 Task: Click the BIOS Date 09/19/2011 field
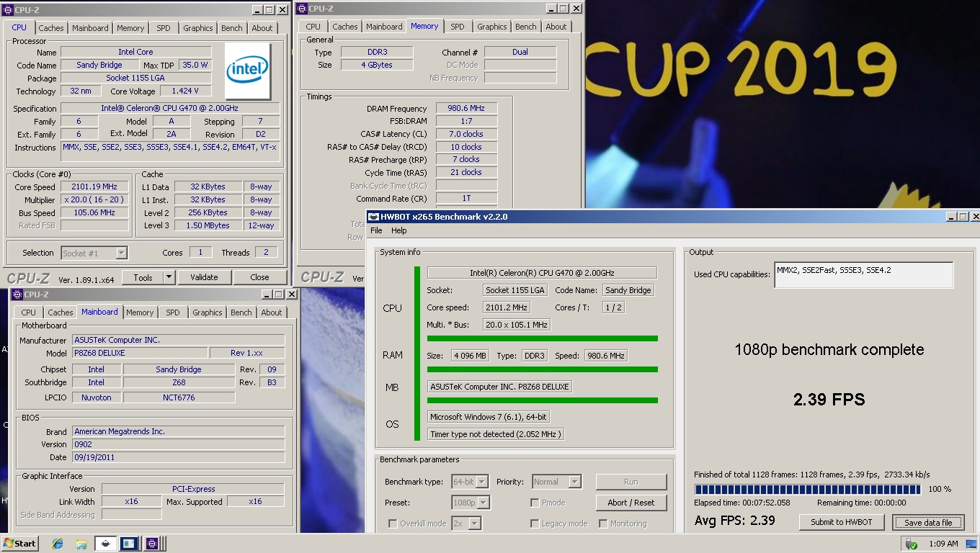point(178,457)
